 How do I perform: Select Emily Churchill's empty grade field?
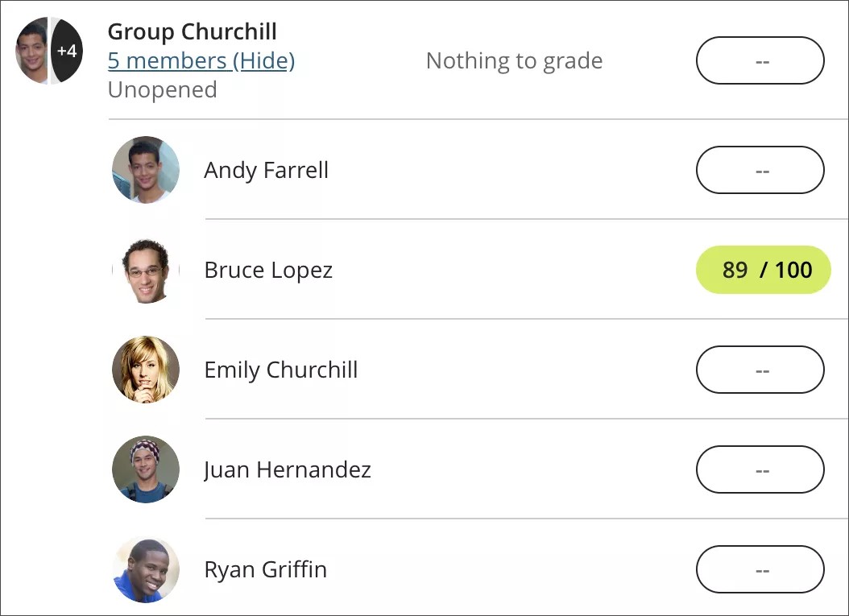click(760, 370)
